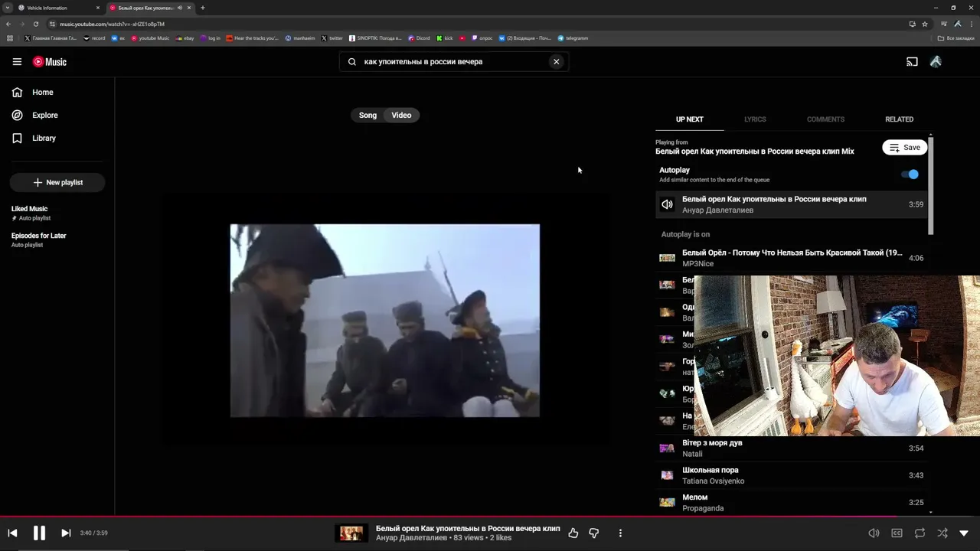
Task: Click the currently playing Белый орел queue row
Action: [x=792, y=204]
